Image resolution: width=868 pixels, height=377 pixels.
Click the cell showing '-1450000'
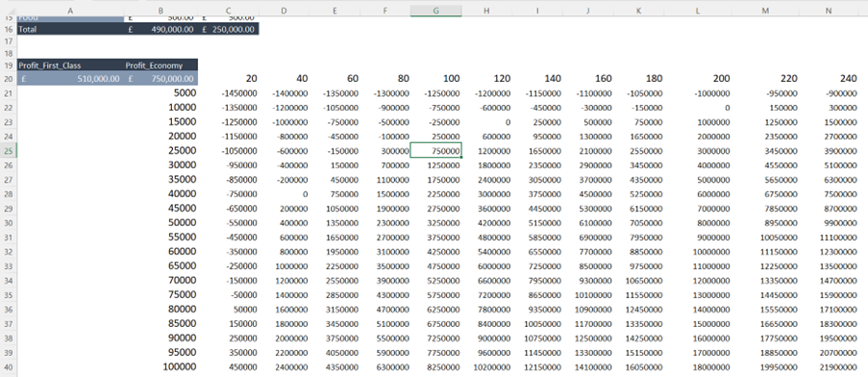tap(228, 93)
